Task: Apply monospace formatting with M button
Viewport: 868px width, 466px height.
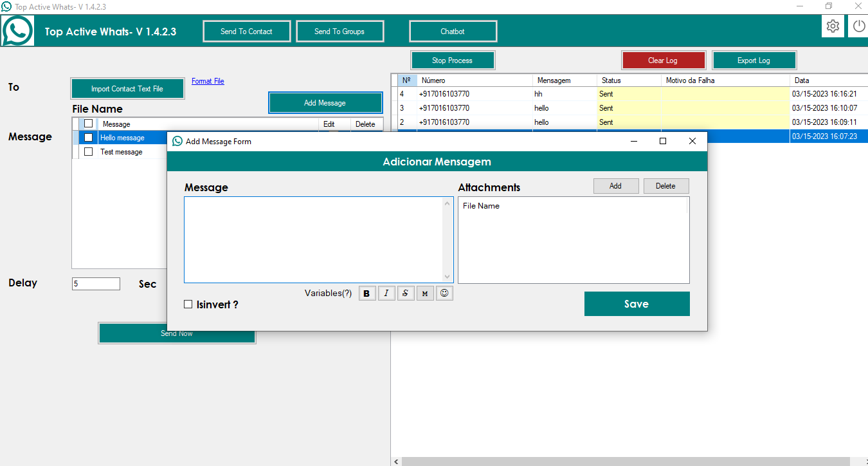Action: (424, 294)
